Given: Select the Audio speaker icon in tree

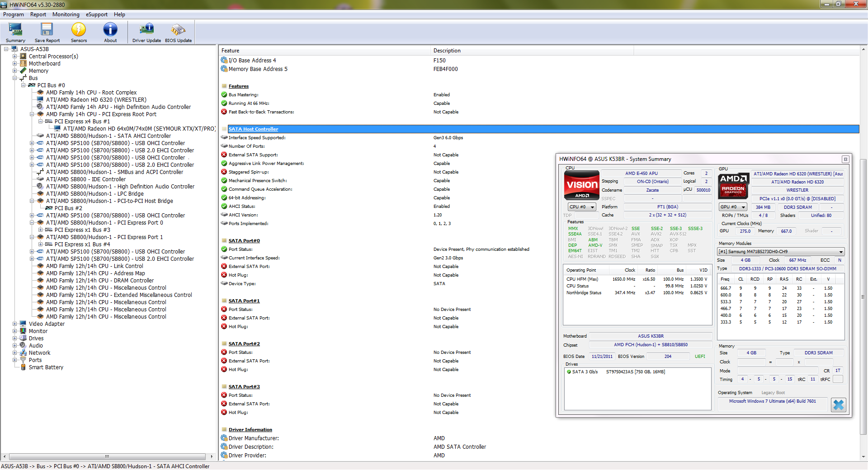Looking at the screenshot, I should point(23,346).
